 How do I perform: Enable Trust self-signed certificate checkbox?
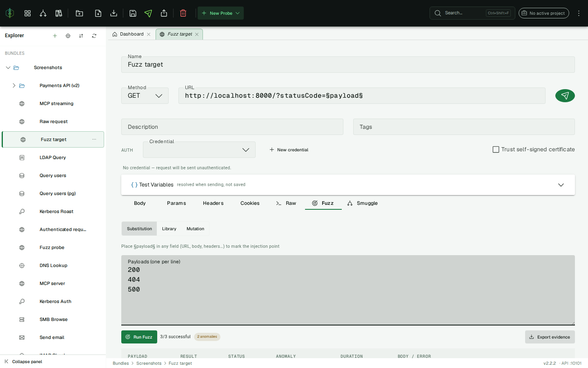click(496, 150)
